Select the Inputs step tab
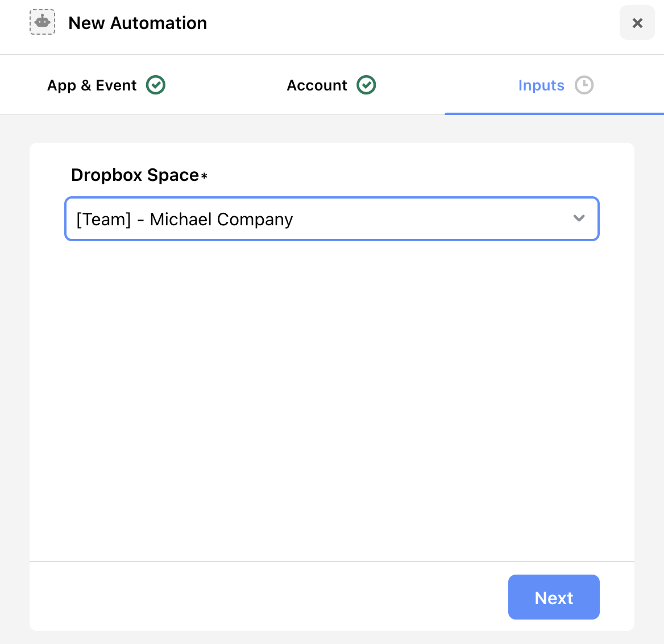The width and height of the screenshot is (664, 644). click(x=555, y=85)
